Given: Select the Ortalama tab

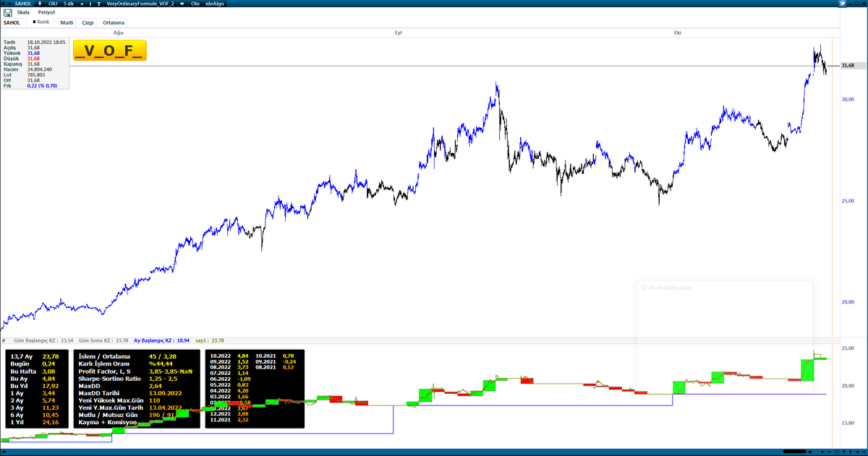Looking at the screenshot, I should pyautogui.click(x=114, y=22).
